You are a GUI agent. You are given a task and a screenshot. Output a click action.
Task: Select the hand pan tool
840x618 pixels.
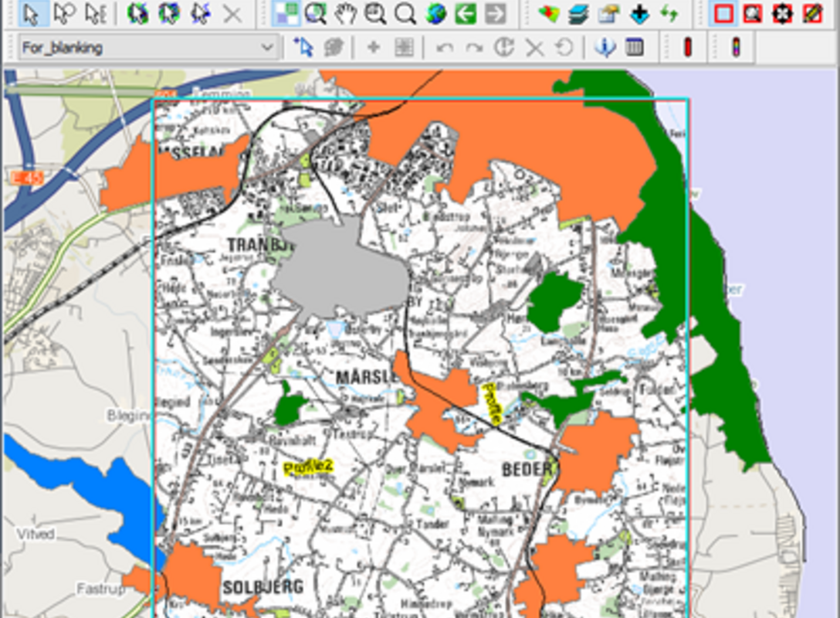(346, 13)
